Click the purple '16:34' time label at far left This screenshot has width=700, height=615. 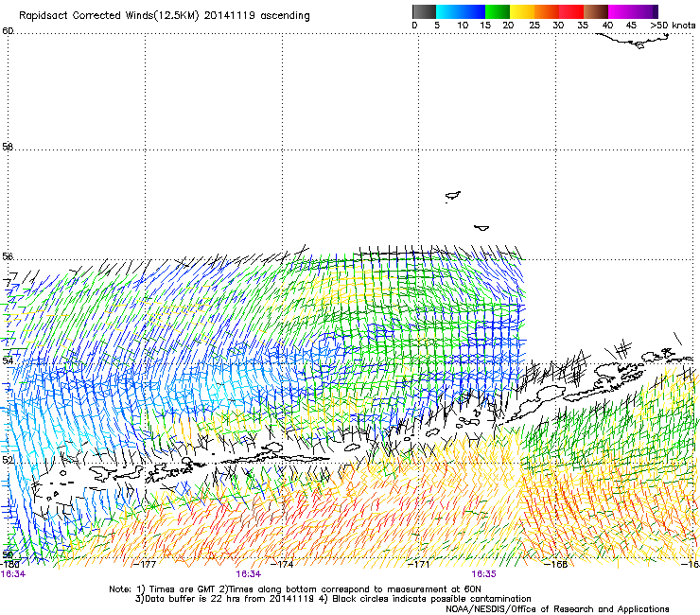[x=13, y=574]
